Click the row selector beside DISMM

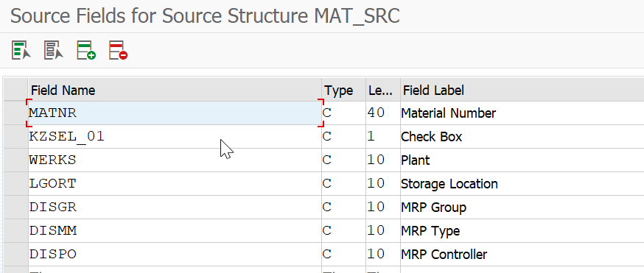(15, 231)
